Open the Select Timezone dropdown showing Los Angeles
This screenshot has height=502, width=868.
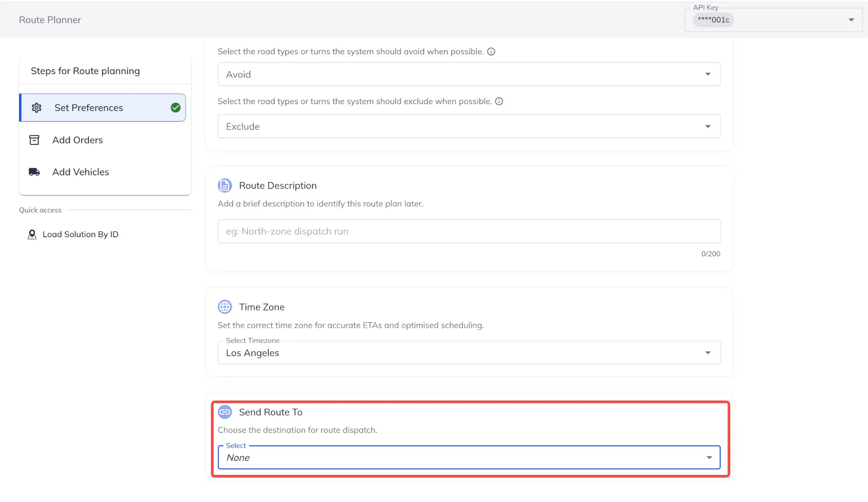[x=469, y=352]
